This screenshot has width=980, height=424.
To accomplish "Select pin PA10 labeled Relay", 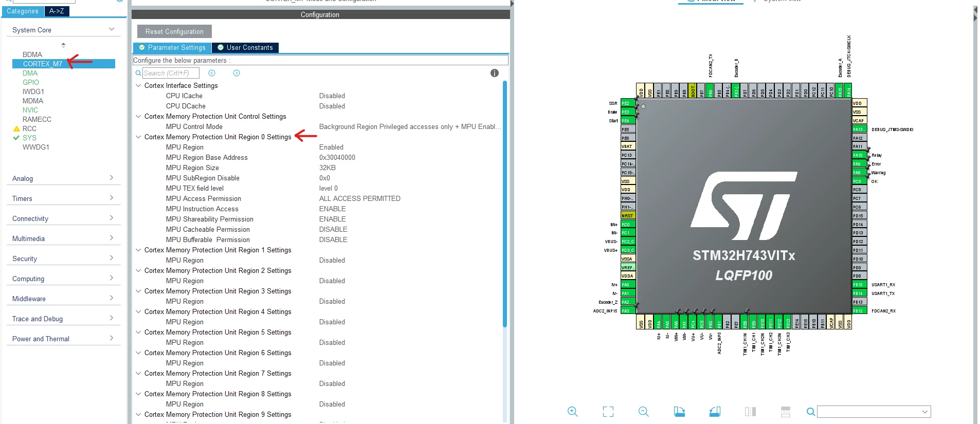I will click(x=859, y=155).
